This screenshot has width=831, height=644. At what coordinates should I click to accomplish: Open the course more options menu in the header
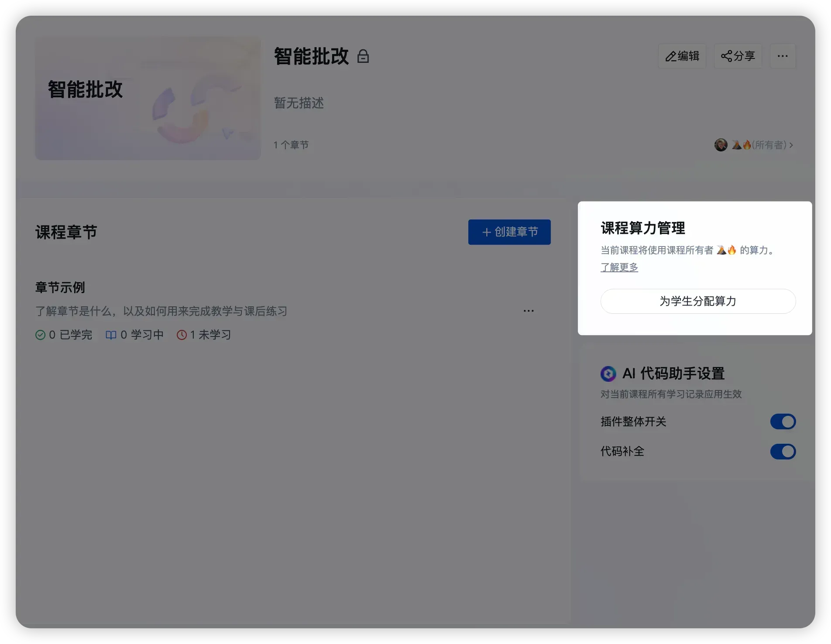783,56
